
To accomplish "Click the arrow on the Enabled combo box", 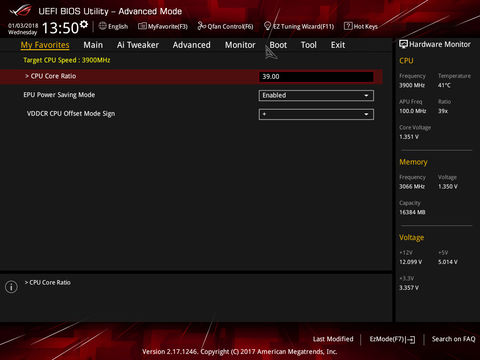I will tap(366, 96).
